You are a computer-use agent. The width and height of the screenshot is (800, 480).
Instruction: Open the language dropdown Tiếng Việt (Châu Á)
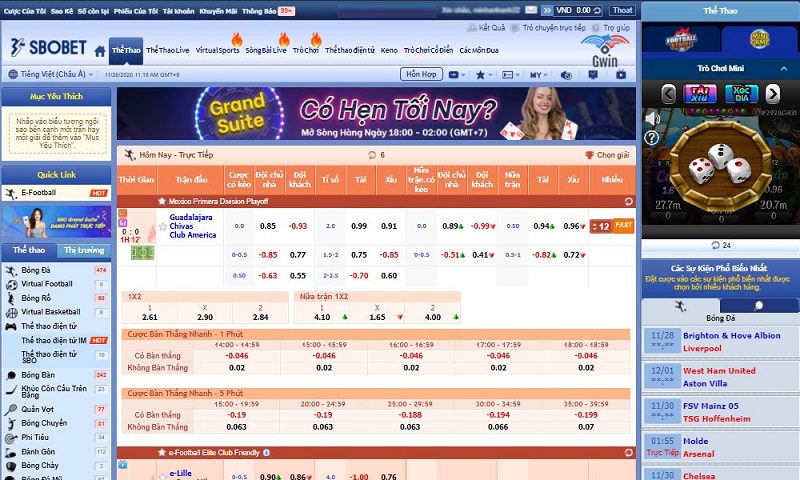[x=51, y=74]
